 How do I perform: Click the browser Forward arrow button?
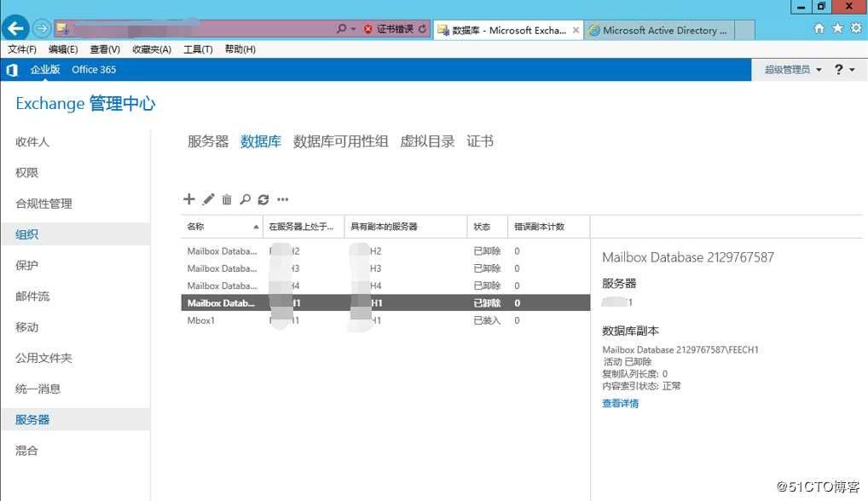(x=42, y=28)
